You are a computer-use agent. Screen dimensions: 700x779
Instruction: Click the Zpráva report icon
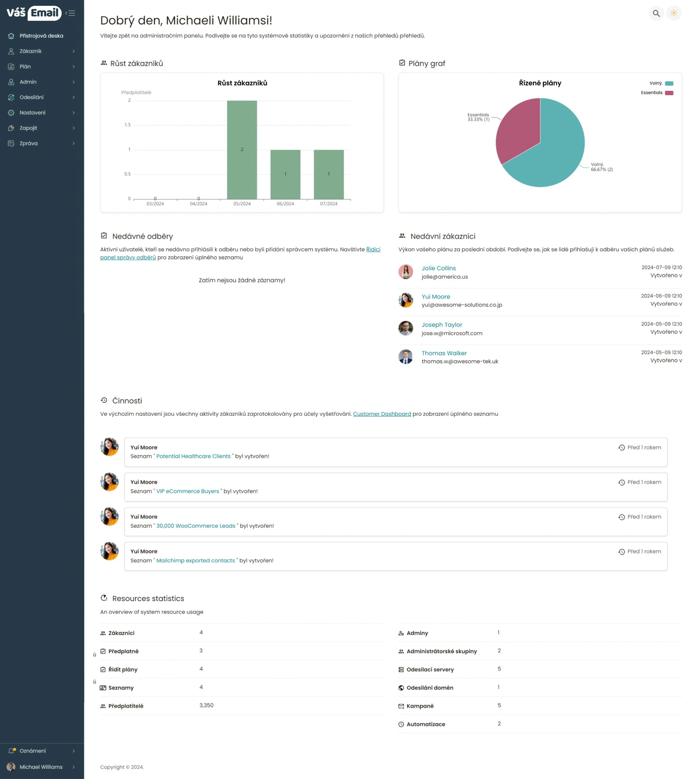coord(11,144)
